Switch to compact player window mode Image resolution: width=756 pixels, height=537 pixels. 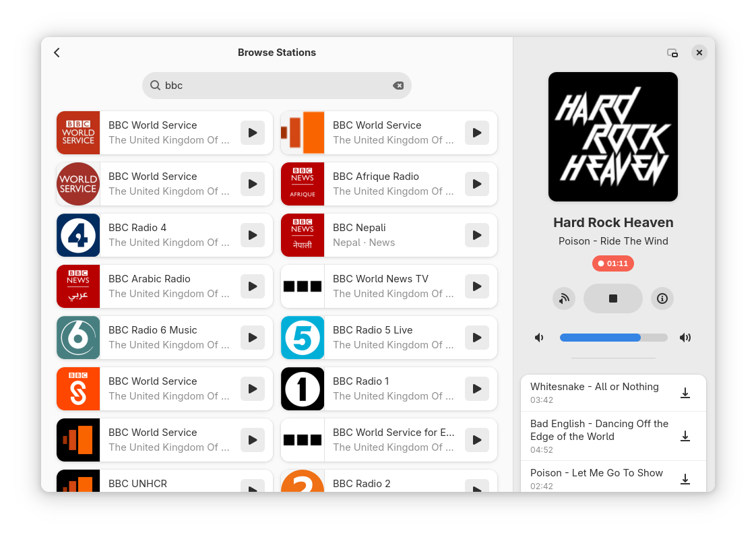[x=672, y=53]
